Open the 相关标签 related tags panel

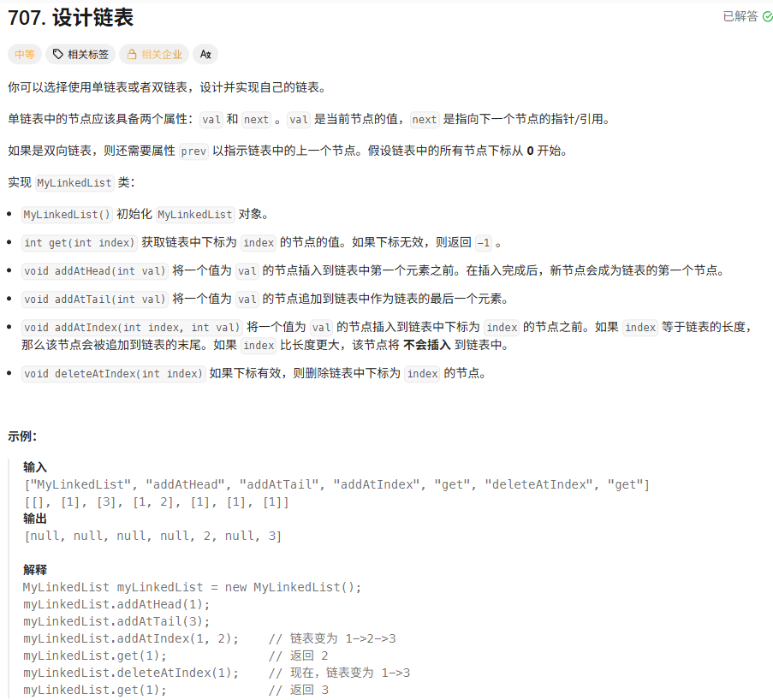click(80, 54)
